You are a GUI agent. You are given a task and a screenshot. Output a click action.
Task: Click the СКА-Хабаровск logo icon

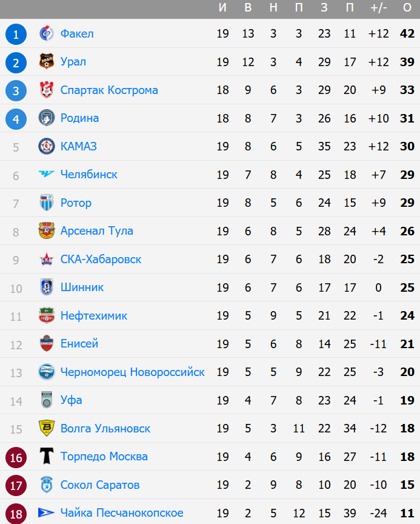(47, 260)
